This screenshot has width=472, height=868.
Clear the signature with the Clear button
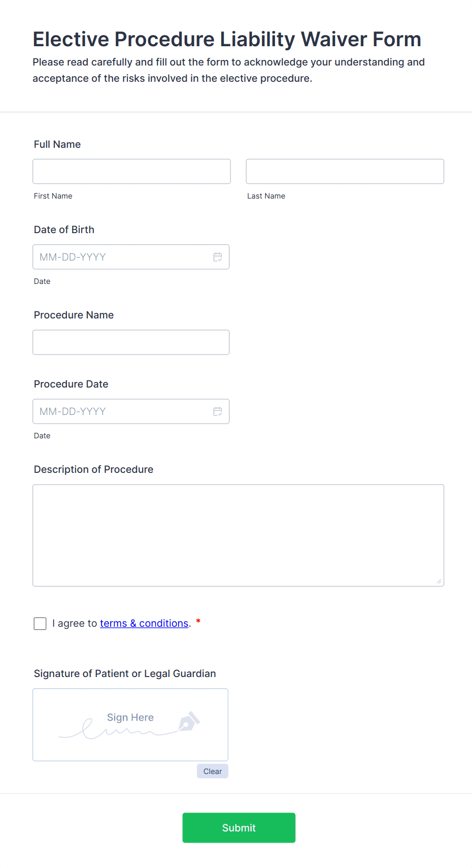coord(213,771)
